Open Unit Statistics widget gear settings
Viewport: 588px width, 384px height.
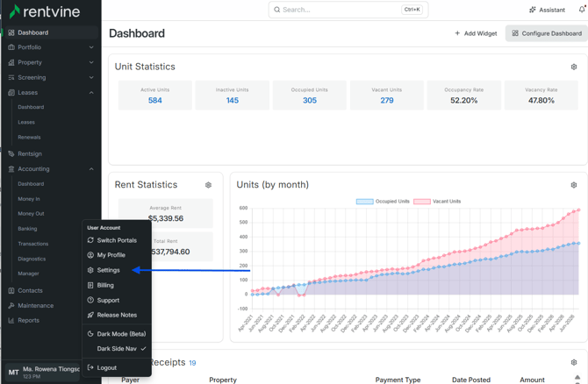pyautogui.click(x=574, y=67)
